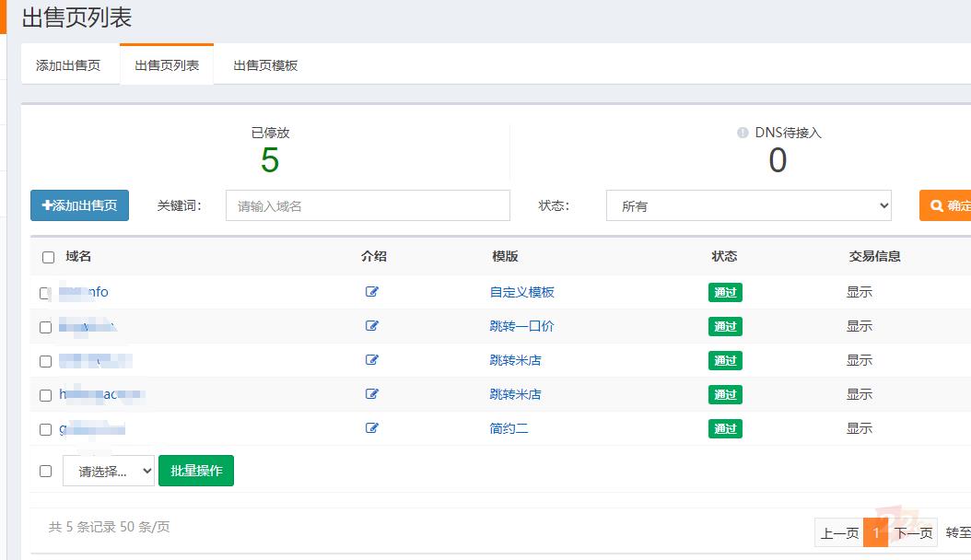Open the 出售页模板 tab
This screenshot has width=971, height=560.
click(265, 65)
